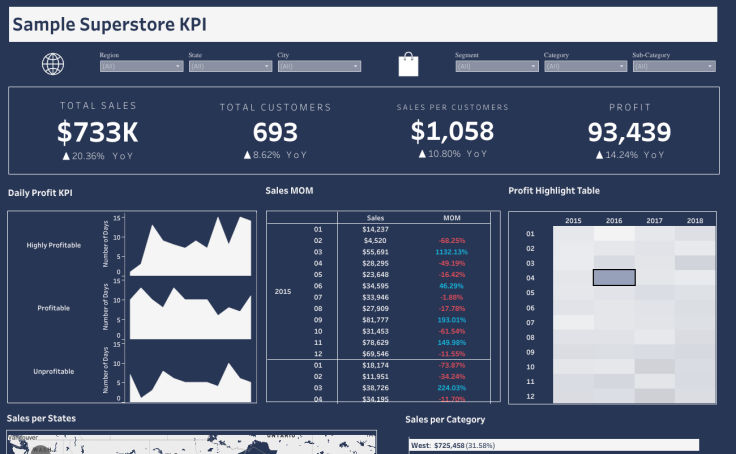This screenshot has width=736, height=454.
Task: Open the Region filter dropdown
Action: click(141, 66)
